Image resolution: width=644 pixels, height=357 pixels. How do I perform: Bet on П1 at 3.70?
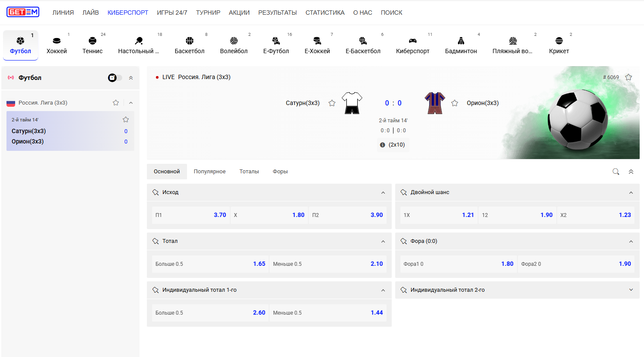(x=191, y=215)
